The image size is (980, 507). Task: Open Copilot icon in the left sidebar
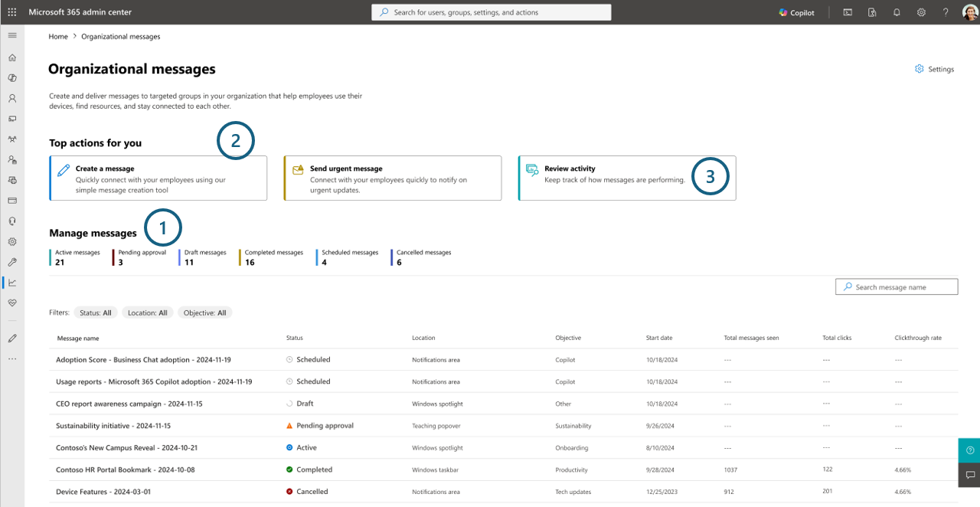tap(12, 78)
